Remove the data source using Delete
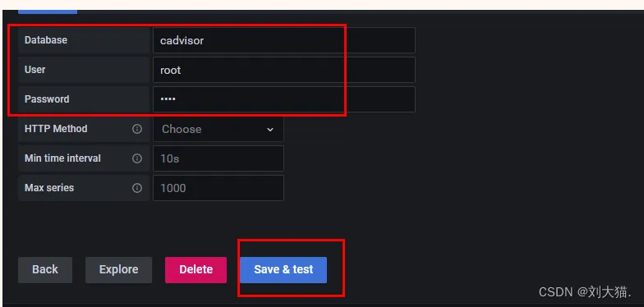The height and width of the screenshot is (307, 644). 195,269
